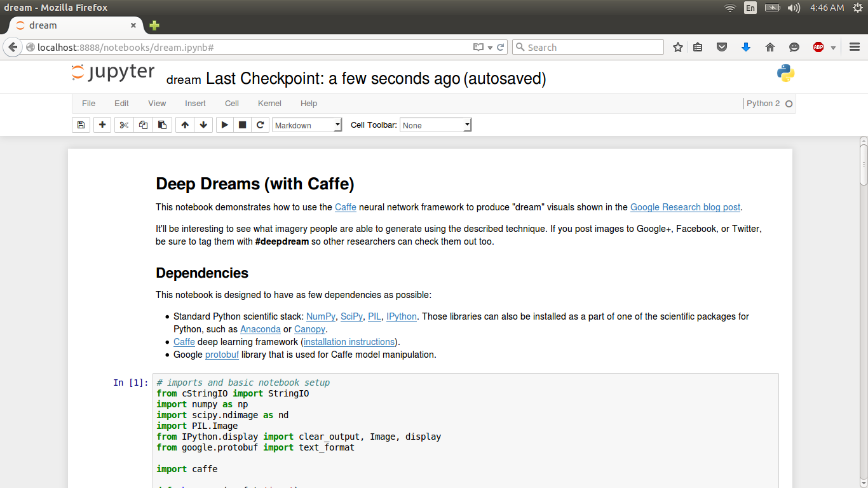
Task: Click the kernel idle indicator circle
Action: pyautogui.click(x=789, y=104)
